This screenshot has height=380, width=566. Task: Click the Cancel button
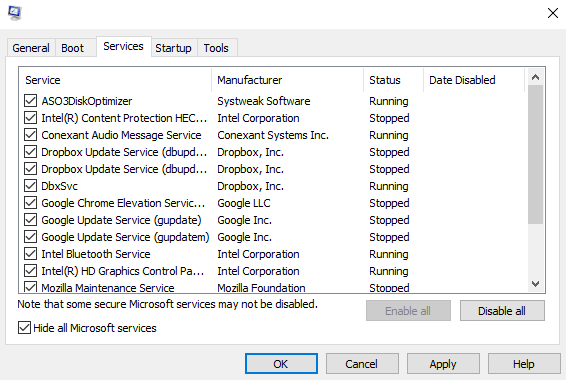[362, 363]
